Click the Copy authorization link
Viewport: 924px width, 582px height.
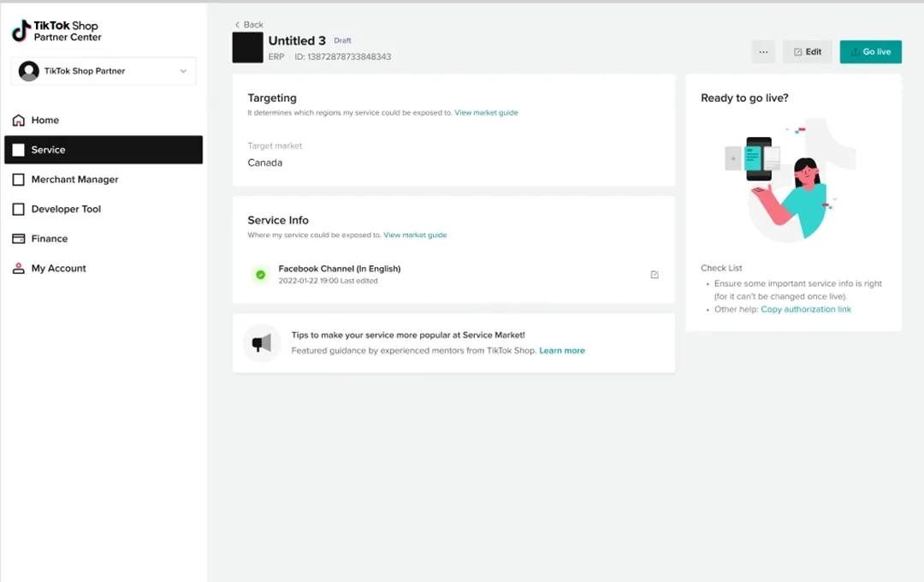(806, 310)
